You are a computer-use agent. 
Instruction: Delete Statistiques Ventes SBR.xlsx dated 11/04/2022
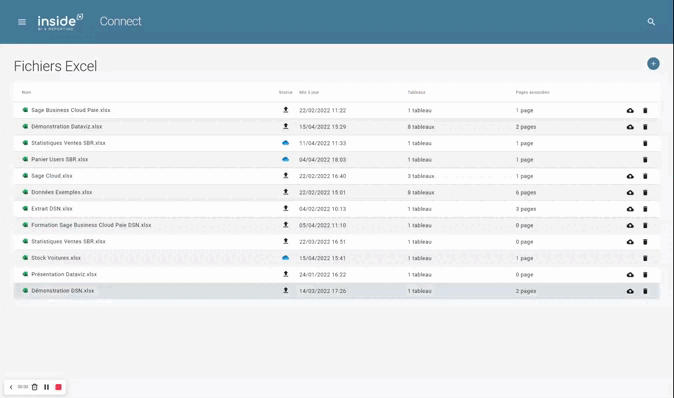click(x=645, y=143)
